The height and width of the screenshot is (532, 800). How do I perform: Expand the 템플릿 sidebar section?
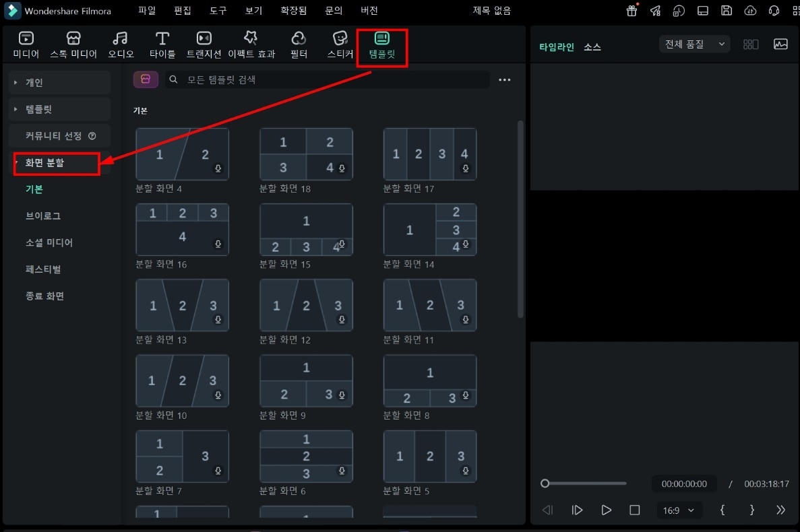[60, 109]
